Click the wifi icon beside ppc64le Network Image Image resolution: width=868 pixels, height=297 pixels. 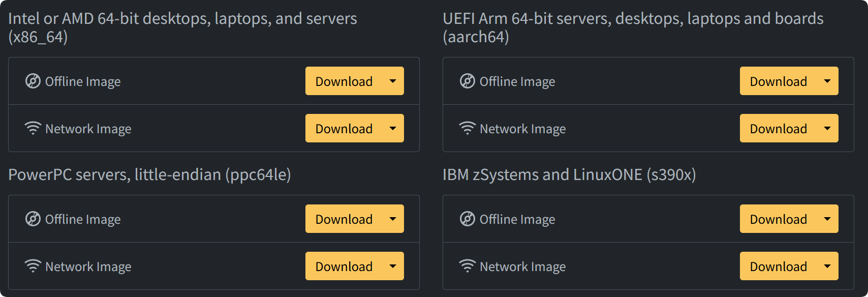tap(33, 266)
